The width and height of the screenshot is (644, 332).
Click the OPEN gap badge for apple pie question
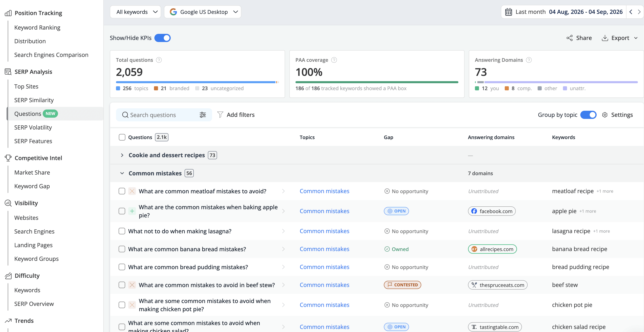pos(396,211)
